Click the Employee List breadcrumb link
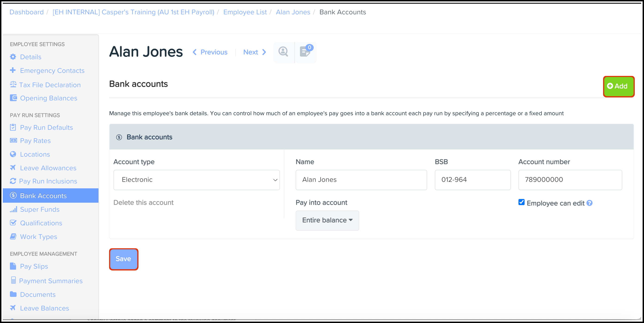This screenshot has width=644, height=323. click(x=245, y=12)
